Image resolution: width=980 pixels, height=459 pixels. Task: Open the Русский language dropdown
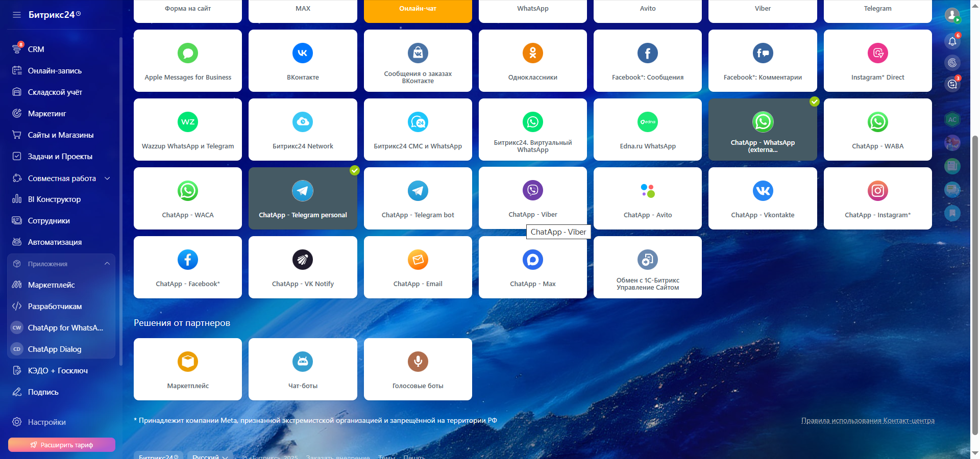[x=210, y=455]
